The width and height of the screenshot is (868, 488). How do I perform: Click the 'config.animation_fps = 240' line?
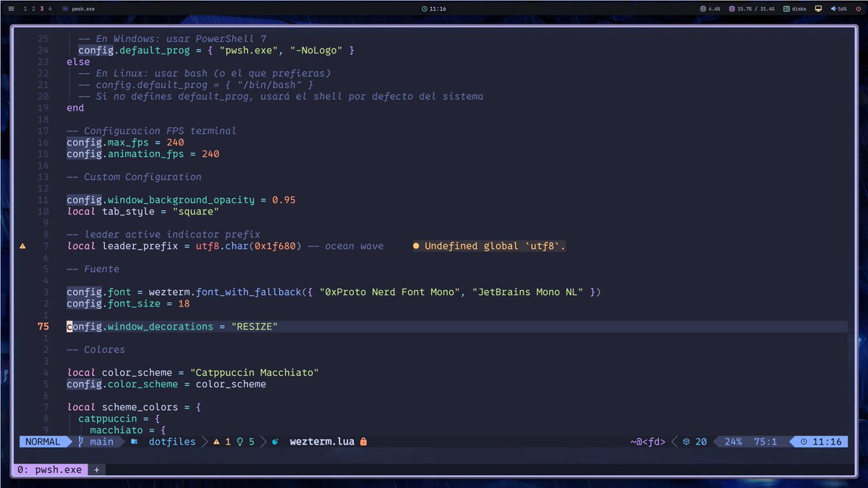pos(142,154)
